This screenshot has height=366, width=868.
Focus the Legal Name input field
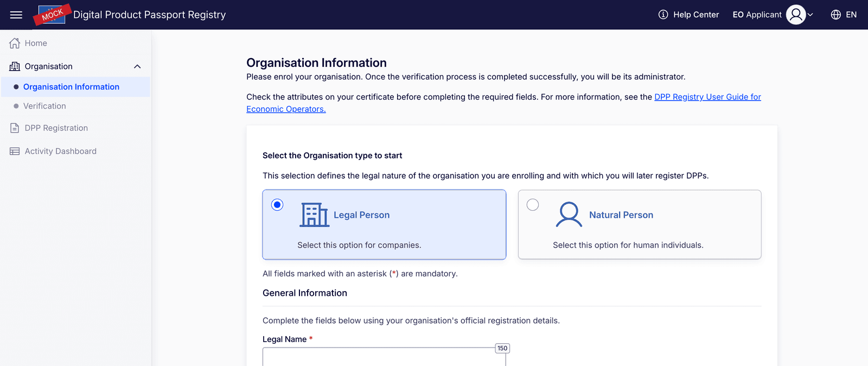[384, 357]
